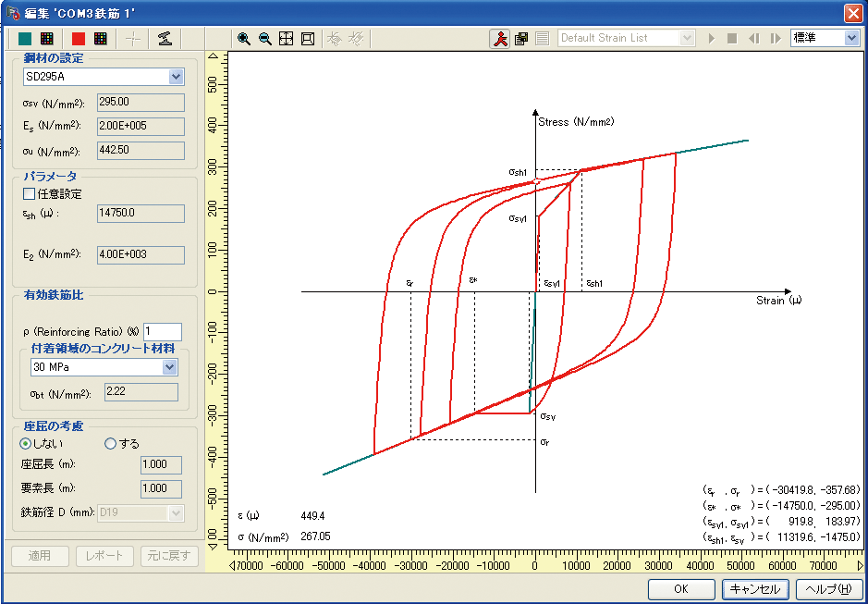The image size is (868, 604).
Task: Click the zoom-to-frame rectangle icon
Action: coord(307,39)
